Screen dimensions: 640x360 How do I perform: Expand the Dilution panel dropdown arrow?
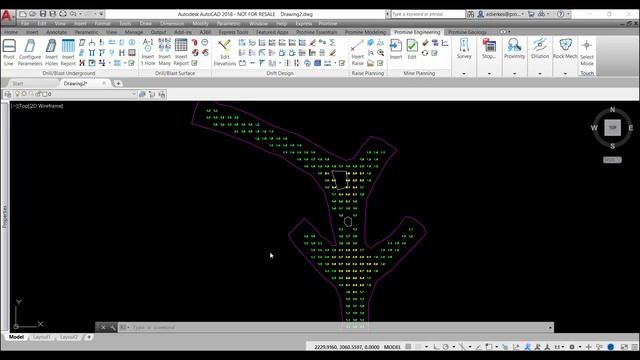click(540, 73)
